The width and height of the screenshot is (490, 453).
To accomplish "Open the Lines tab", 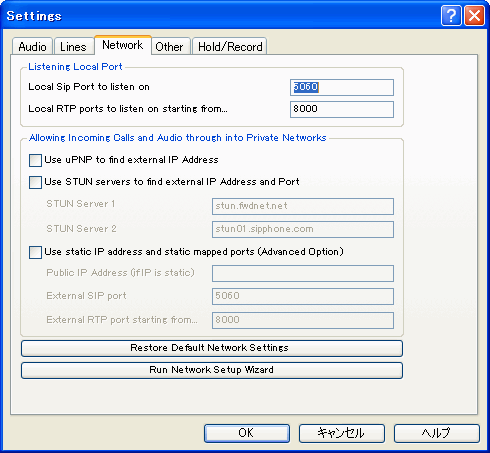I will click(73, 46).
